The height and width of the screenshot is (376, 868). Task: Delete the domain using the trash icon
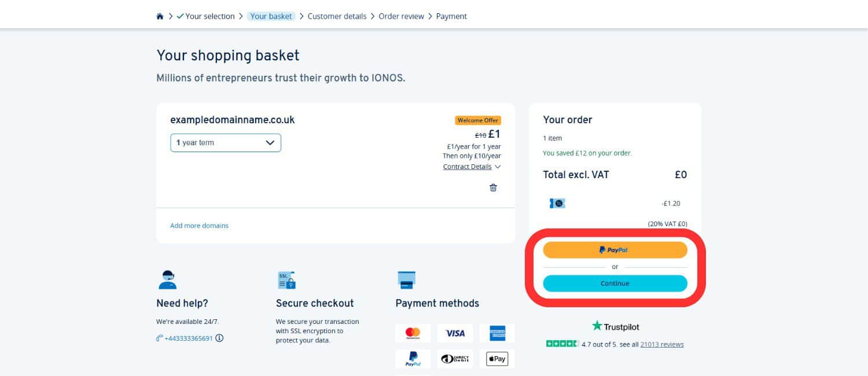click(x=493, y=187)
